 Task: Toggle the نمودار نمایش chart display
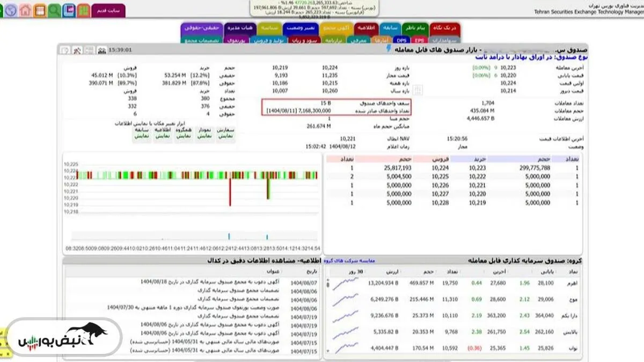[x=204, y=134]
